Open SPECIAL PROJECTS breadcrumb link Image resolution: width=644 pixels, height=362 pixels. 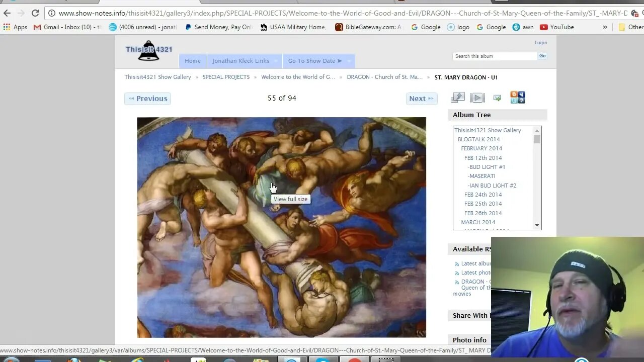(226, 77)
